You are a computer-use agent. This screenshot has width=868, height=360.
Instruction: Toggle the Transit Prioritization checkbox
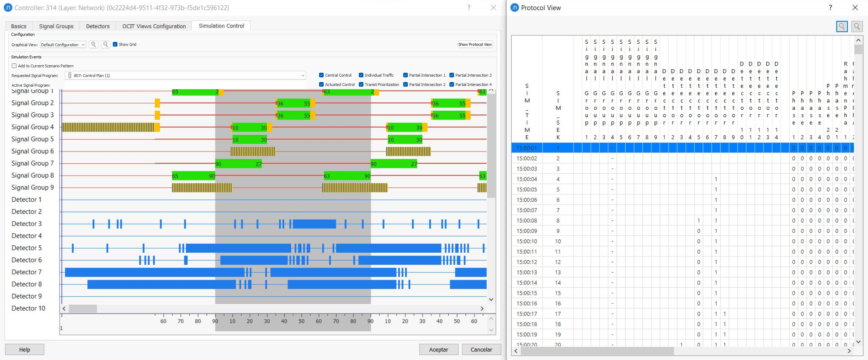[361, 85]
